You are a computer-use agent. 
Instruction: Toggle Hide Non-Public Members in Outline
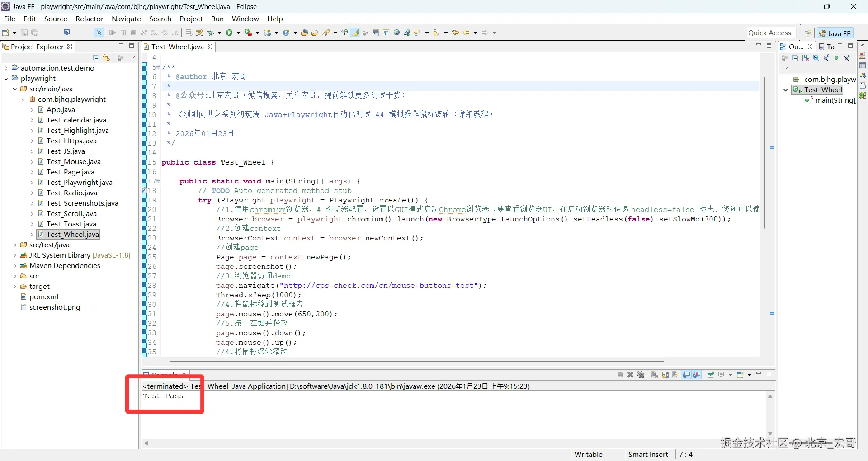837,58
